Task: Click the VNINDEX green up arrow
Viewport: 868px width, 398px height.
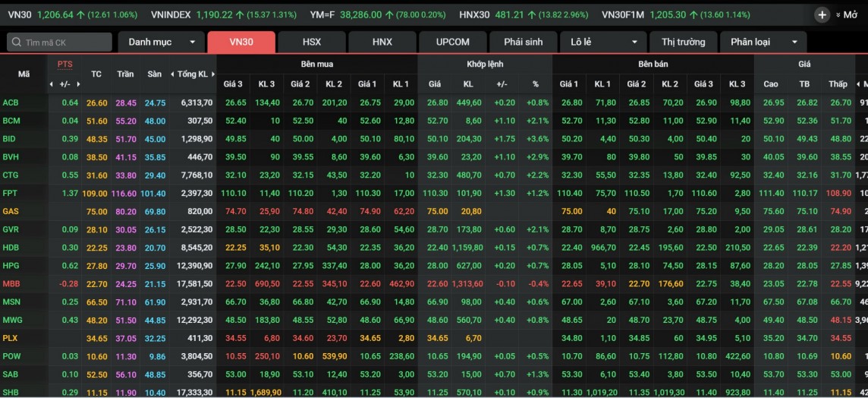Action: (239, 15)
